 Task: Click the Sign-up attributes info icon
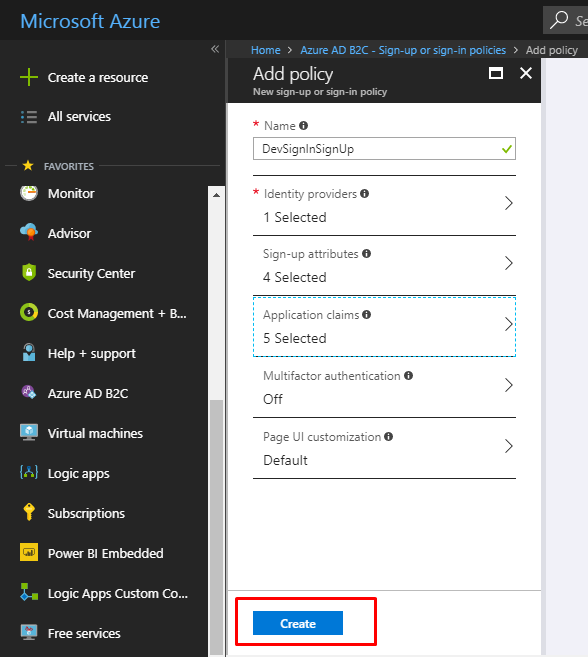(366, 254)
